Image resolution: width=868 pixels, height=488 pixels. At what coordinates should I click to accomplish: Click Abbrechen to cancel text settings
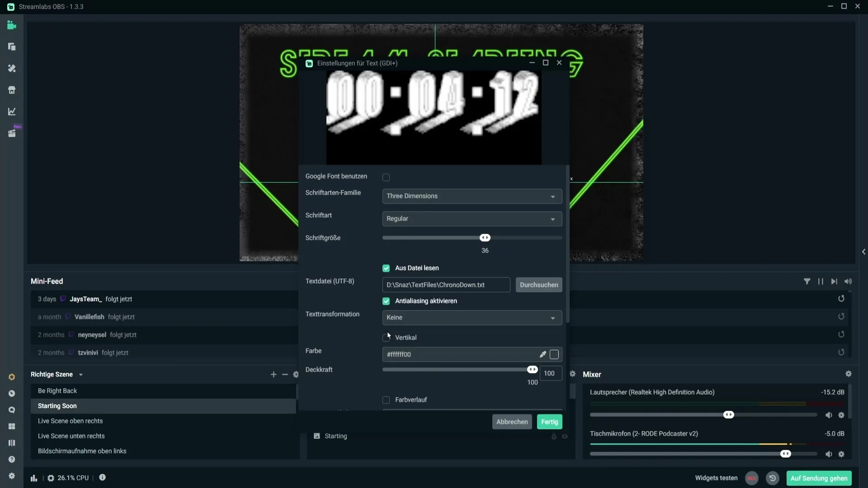point(512,422)
